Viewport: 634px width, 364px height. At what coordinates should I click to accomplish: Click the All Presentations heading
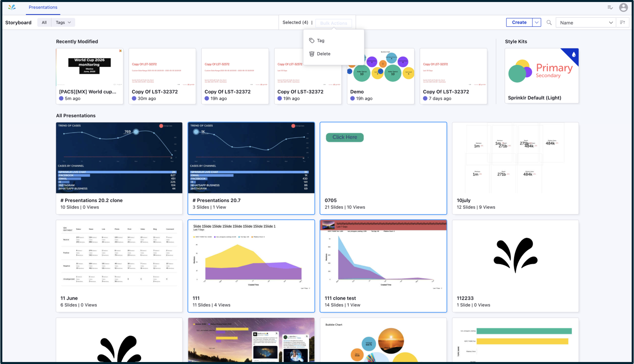point(76,115)
